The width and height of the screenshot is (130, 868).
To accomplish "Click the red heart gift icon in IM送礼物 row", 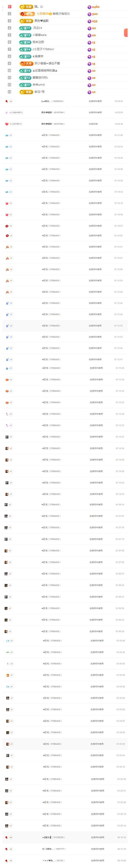I will [x=7, y=124].
